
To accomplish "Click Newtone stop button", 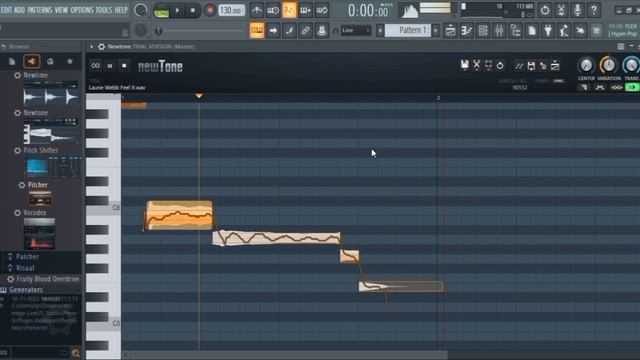I will pos(124,66).
